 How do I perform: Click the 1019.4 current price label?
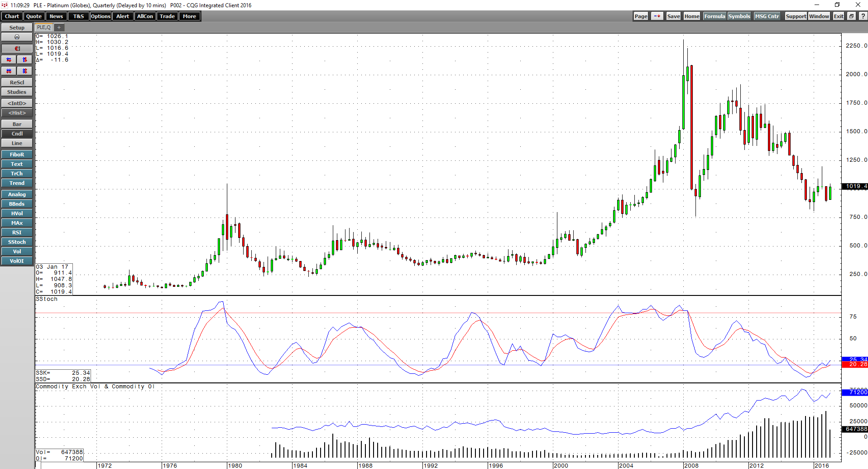pos(854,186)
